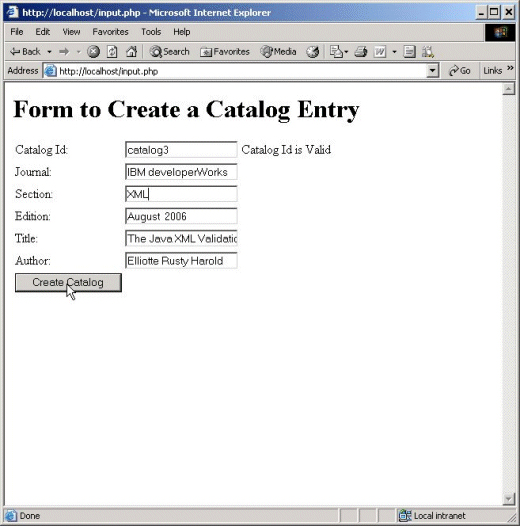The height and width of the screenshot is (526, 520).
Task: Click the Local intranet zone icon
Action: 405,516
